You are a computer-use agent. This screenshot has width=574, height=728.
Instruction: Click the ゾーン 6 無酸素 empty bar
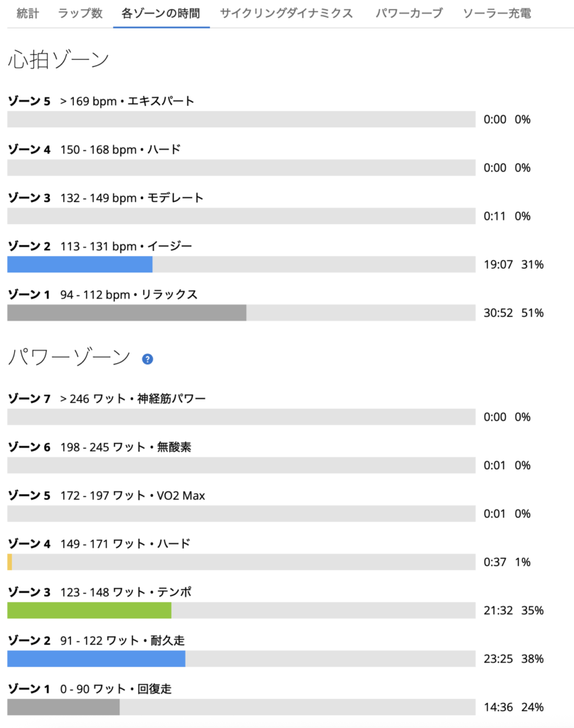[242, 465]
